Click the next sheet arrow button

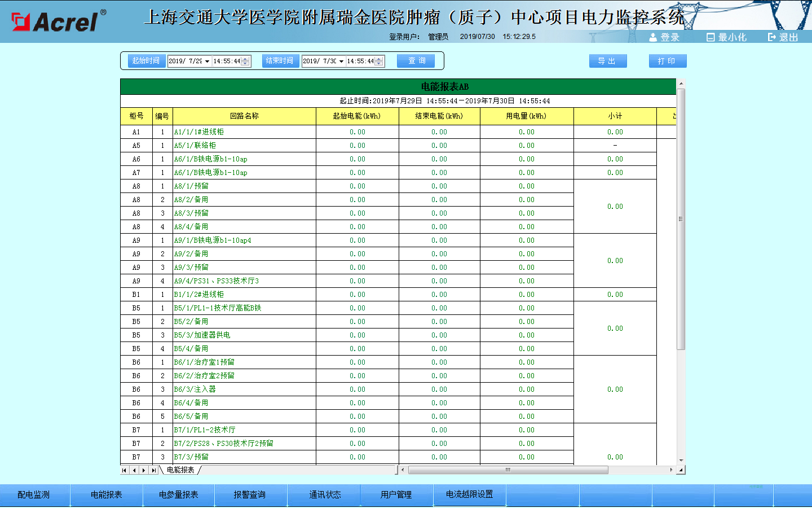point(144,470)
